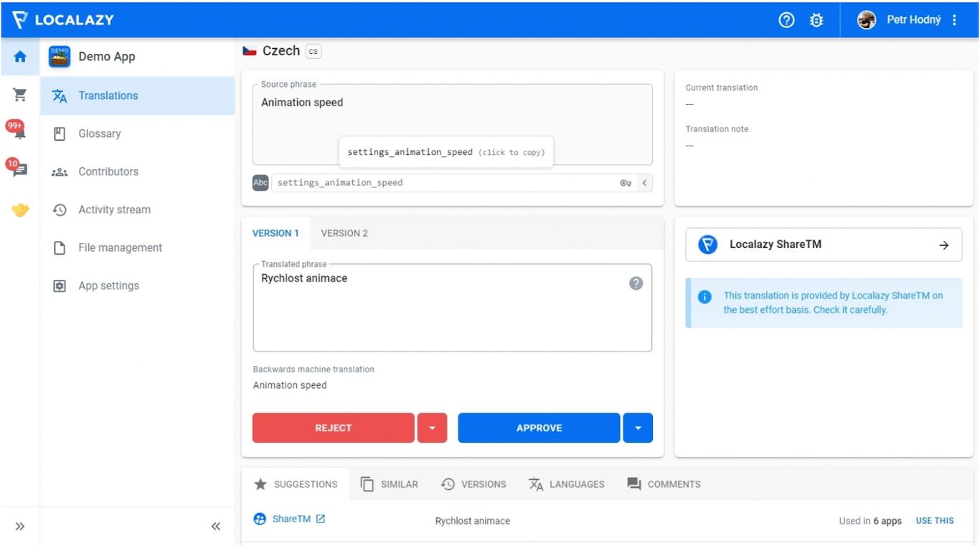Open App settings

point(108,286)
